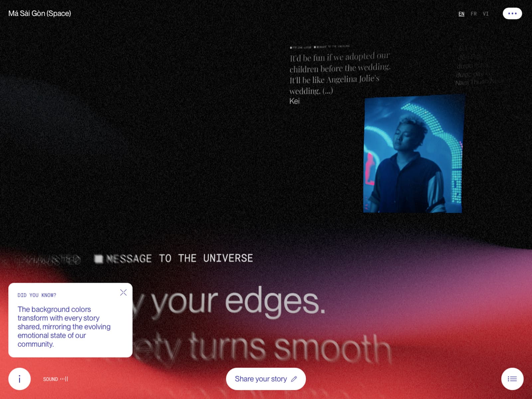Select the MESSAGE TO THE UNIVERSE tag text
Screen dimensions: 532x399
(180, 258)
